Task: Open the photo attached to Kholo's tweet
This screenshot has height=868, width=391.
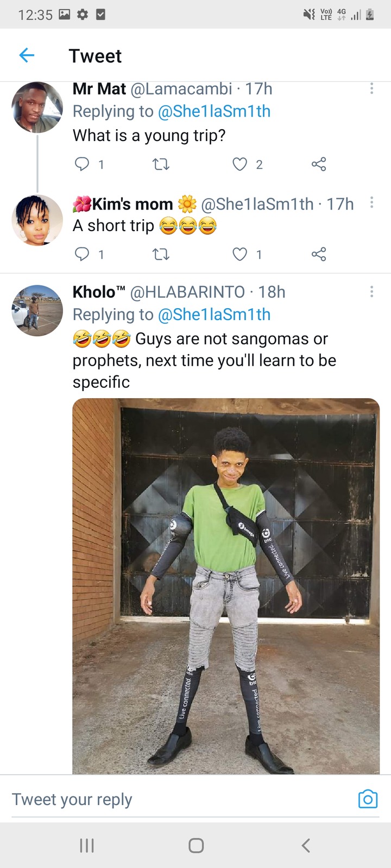Action: click(x=226, y=586)
